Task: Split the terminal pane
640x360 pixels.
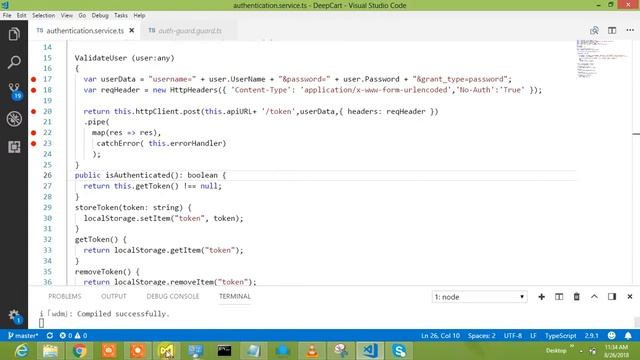Action: click(559, 297)
